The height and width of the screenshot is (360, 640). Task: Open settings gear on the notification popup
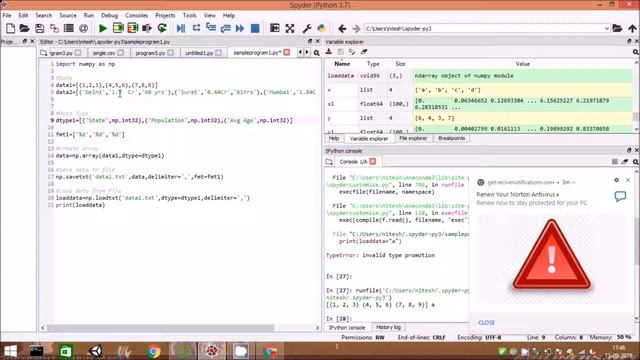pyautogui.click(x=616, y=180)
